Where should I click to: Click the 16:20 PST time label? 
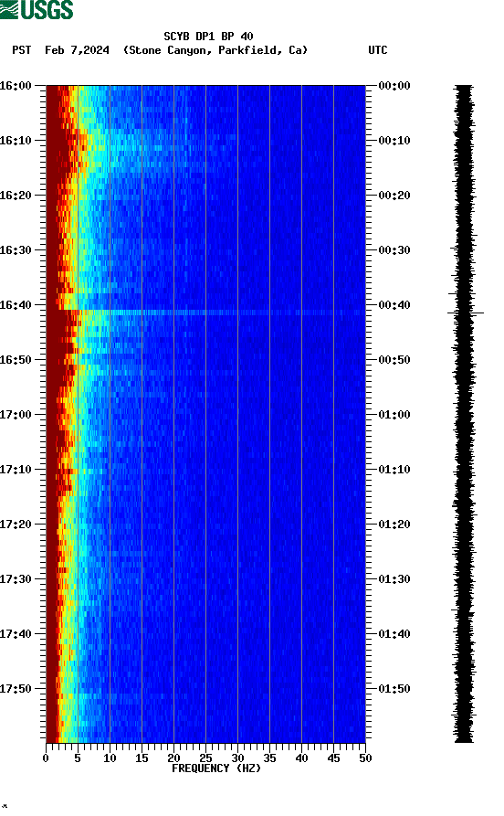16,196
